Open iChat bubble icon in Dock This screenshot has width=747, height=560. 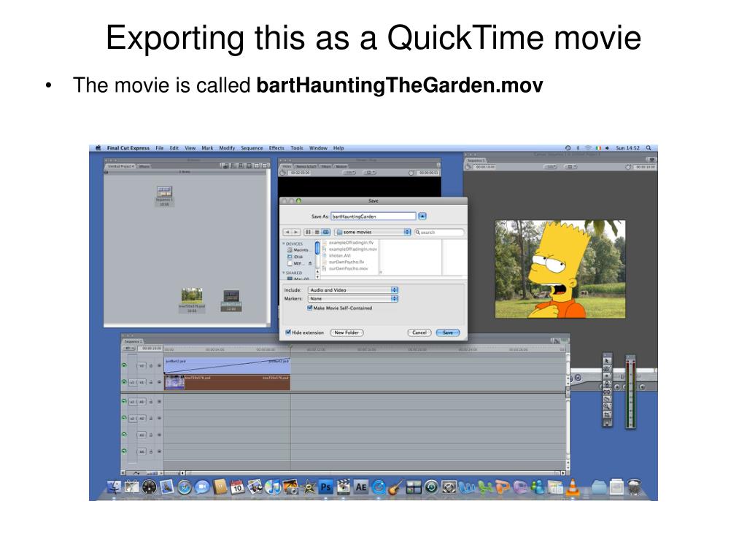point(202,487)
